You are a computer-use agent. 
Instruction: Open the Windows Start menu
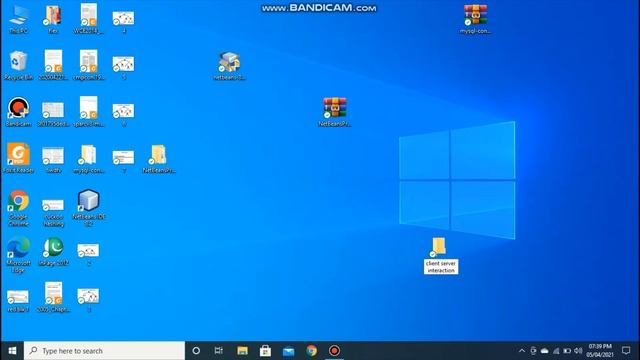coord(12,351)
